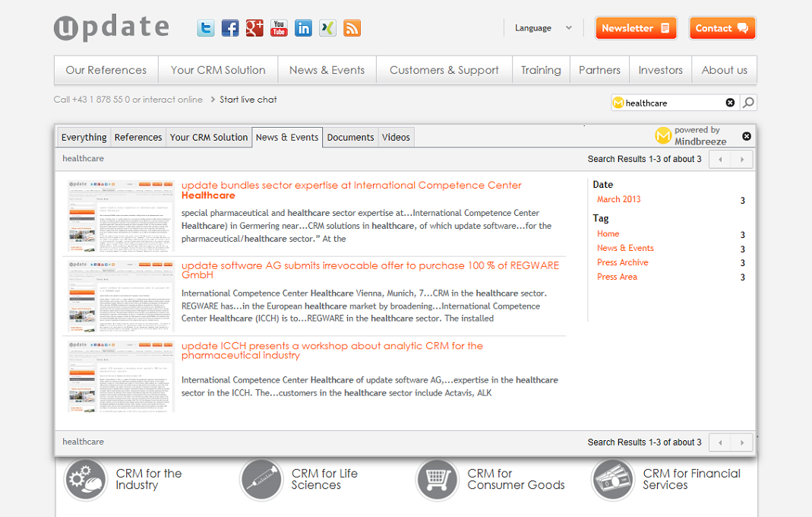Image resolution: width=812 pixels, height=517 pixels.
Task: Filter by News & Events tag
Action: pos(626,248)
